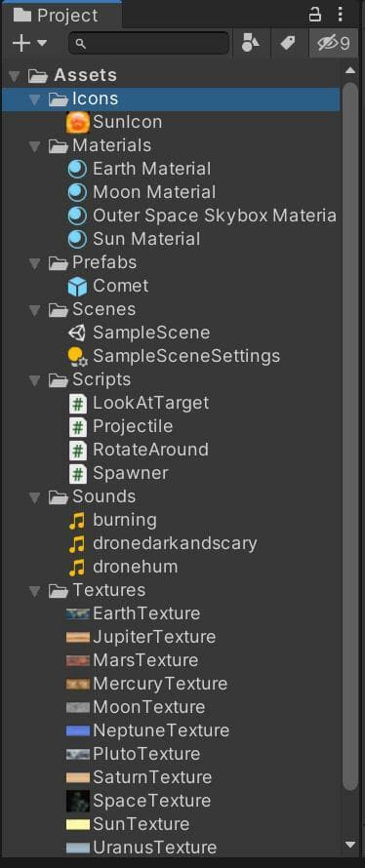This screenshot has width=365, height=868.
Task: Select the Earth Material sphere icon
Action: [77, 169]
